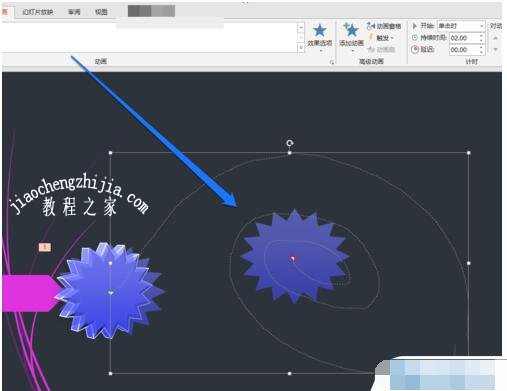Increase the delay with up stepper
This screenshot has height=391, width=507.
(482, 47)
